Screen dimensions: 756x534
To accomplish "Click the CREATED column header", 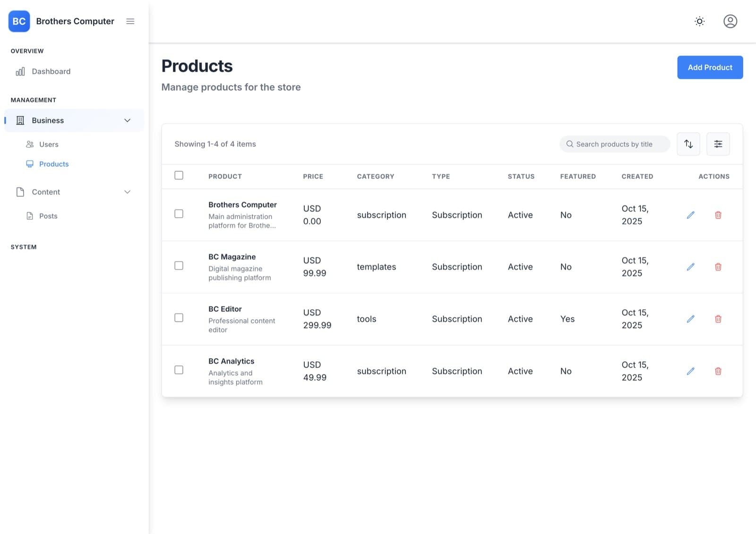I will click(637, 176).
